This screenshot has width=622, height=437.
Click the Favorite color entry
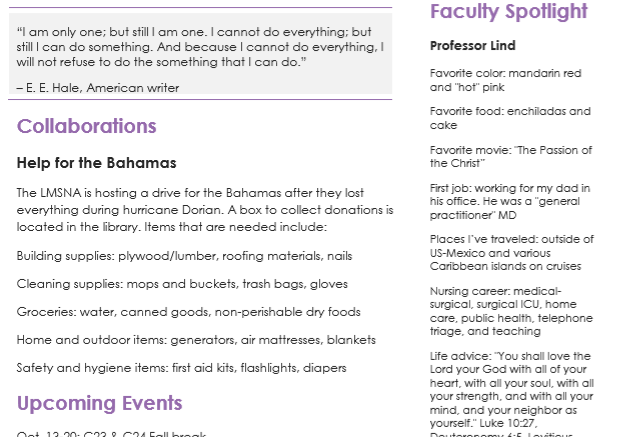pyautogui.click(x=506, y=80)
